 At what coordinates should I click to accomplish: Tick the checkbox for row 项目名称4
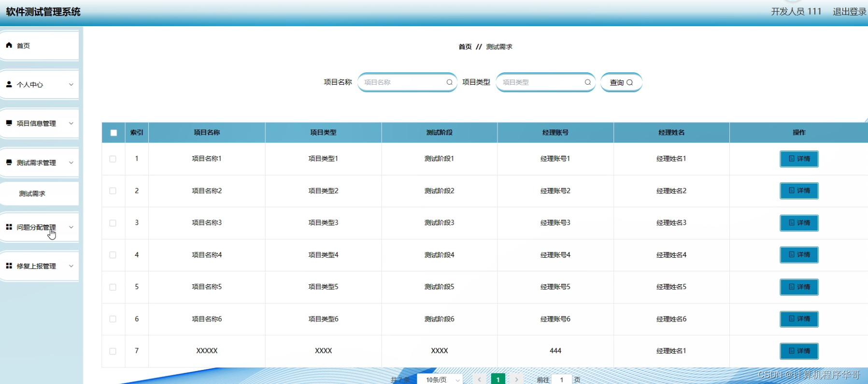pyautogui.click(x=113, y=255)
